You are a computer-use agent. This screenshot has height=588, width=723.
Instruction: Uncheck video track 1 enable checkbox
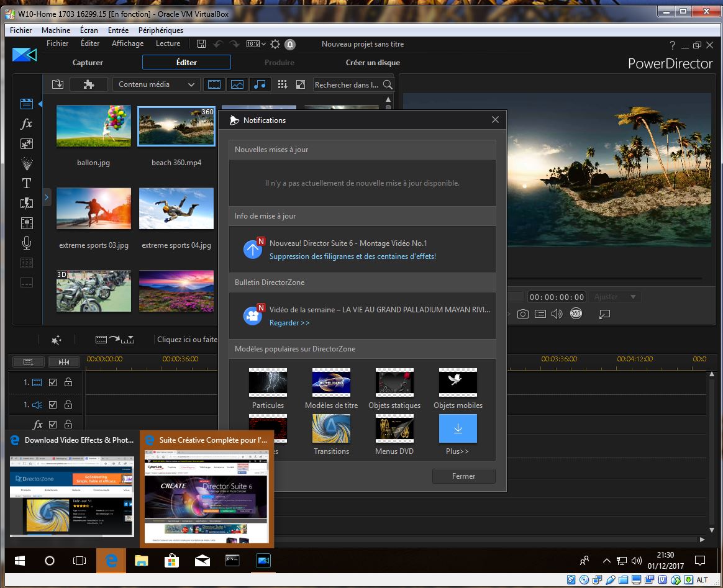[53, 382]
